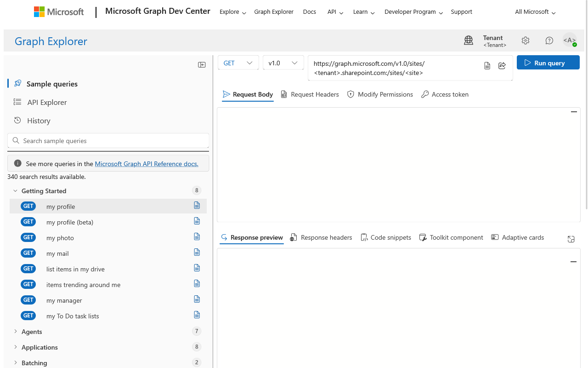588x368 pixels.
Task: Switch to the Request Headers tab
Action: (x=310, y=94)
